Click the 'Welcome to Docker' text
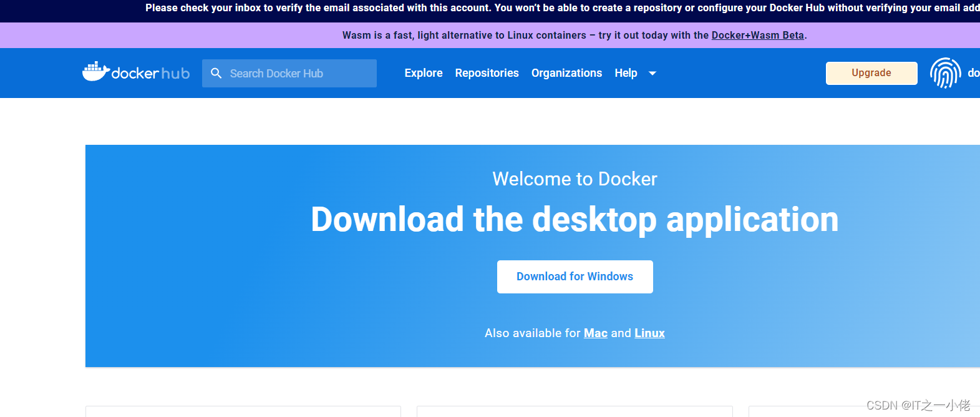 coord(575,179)
